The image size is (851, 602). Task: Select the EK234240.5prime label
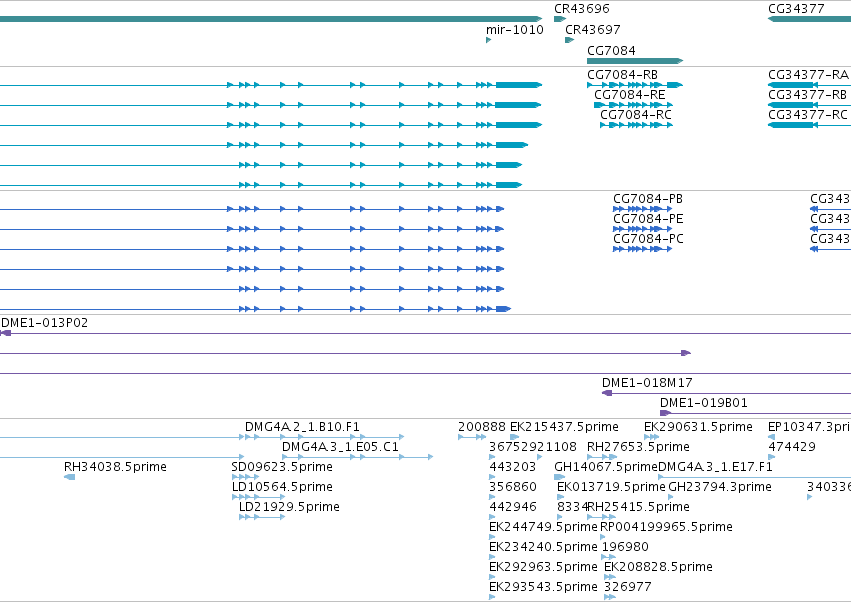[x=543, y=547]
